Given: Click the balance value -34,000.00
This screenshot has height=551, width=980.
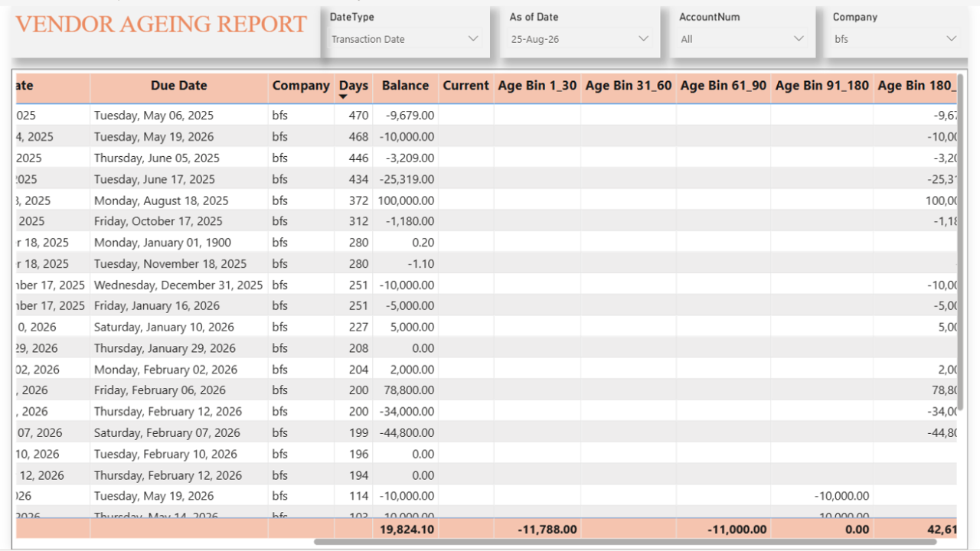Looking at the screenshot, I should [x=407, y=412].
